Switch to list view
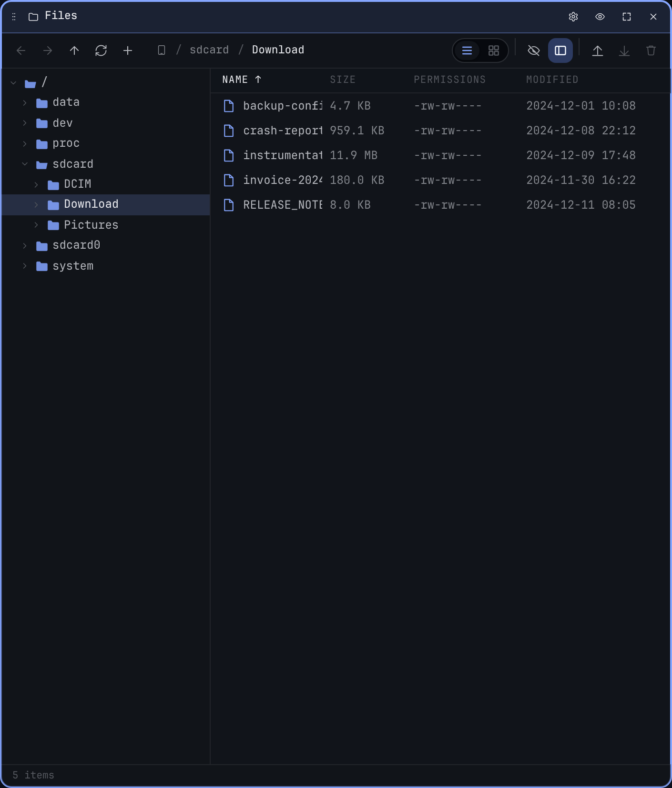 click(467, 51)
